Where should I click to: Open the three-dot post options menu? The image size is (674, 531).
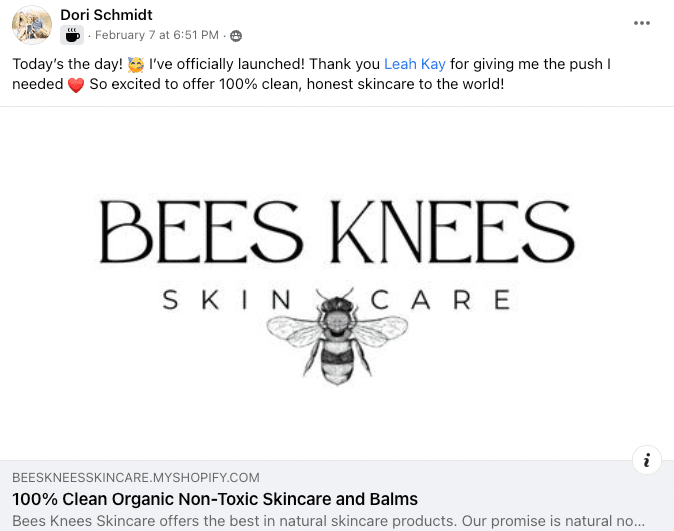click(x=642, y=23)
